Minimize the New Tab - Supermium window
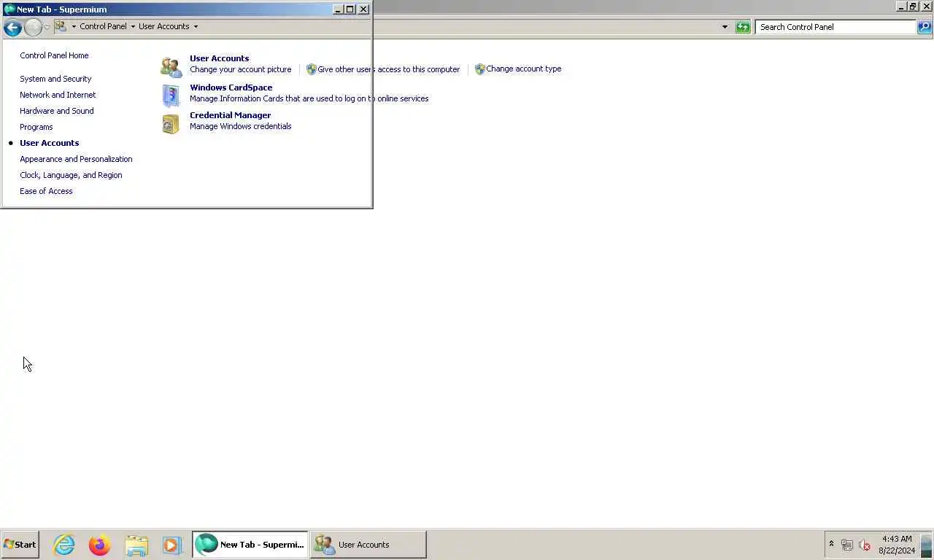 [x=338, y=9]
